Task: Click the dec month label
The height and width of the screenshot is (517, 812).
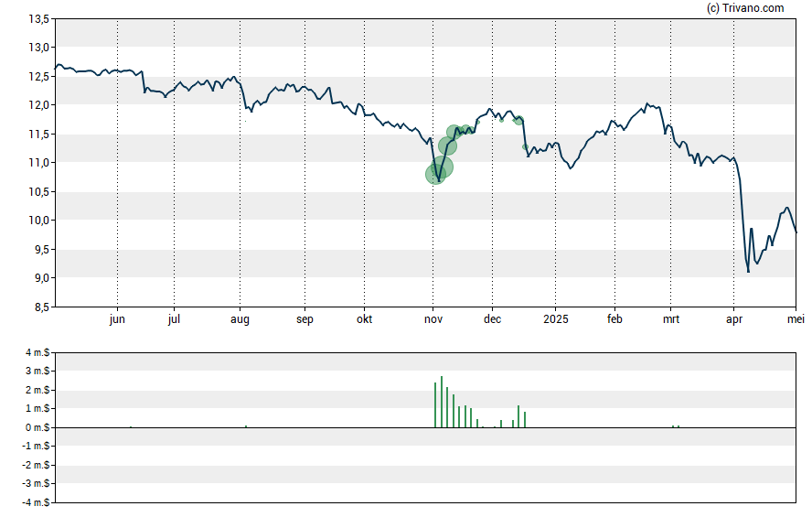Action: tap(492, 319)
